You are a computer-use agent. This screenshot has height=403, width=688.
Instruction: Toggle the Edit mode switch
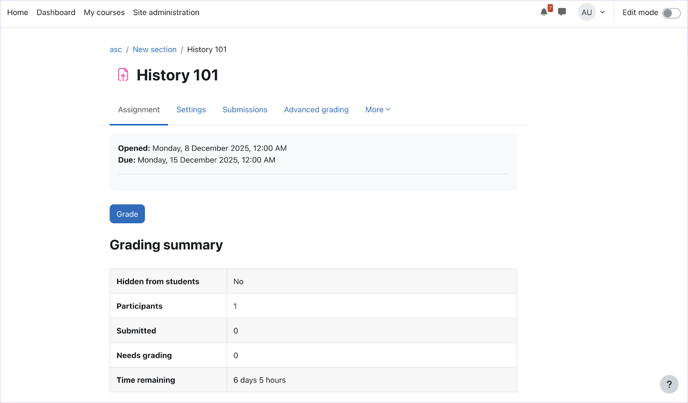point(671,13)
